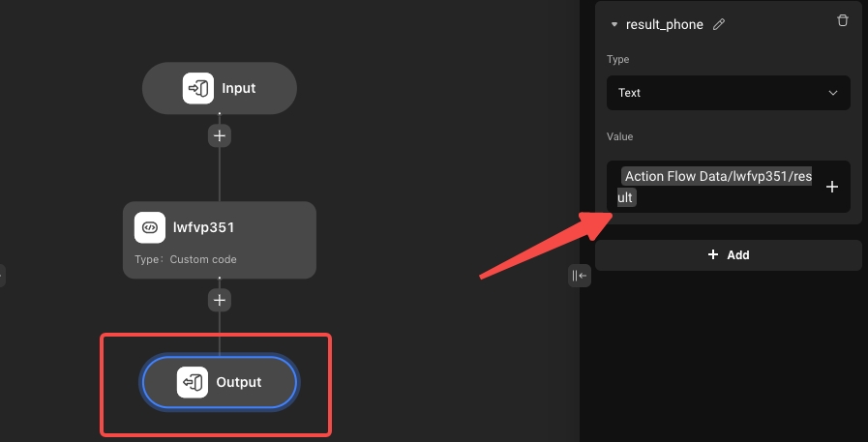Select the Output node
Image resolution: width=868 pixels, height=442 pixels.
(x=220, y=382)
